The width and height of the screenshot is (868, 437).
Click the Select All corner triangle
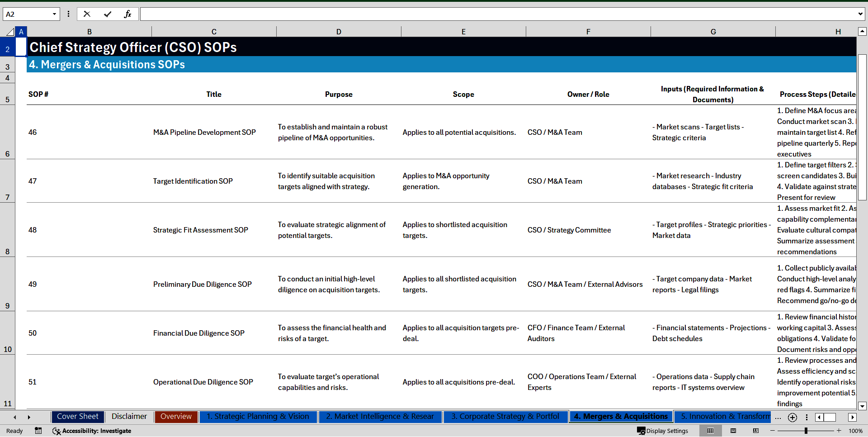[x=10, y=32]
